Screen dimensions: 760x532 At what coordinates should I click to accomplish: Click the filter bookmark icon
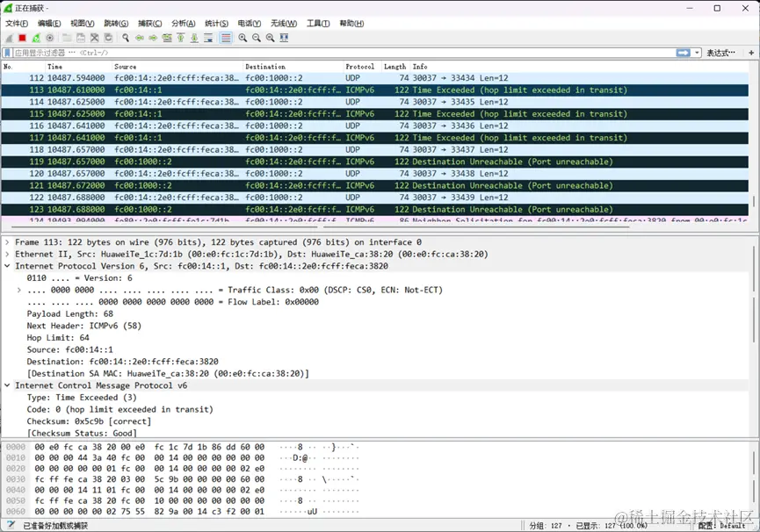click(7, 53)
